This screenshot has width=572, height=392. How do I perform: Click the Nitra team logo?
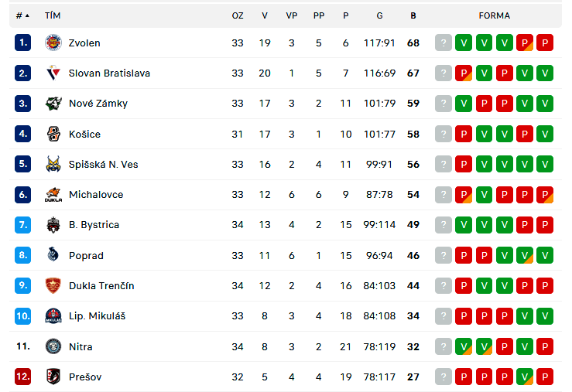click(53, 346)
